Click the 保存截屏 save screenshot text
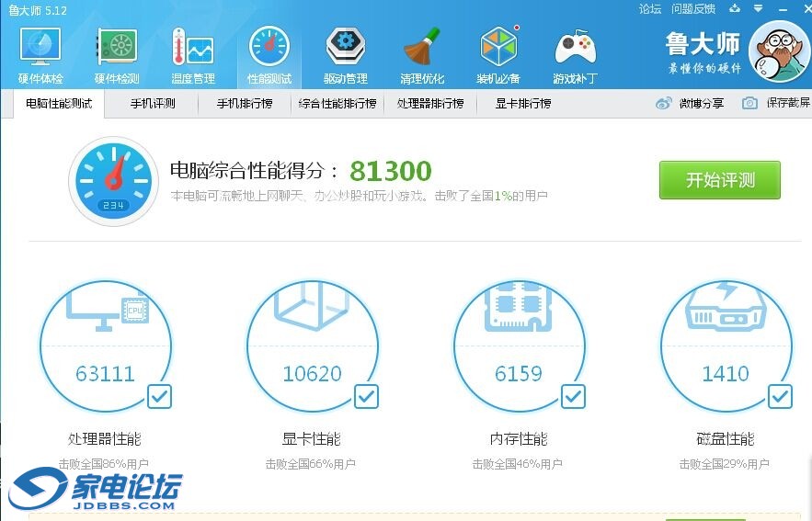 [789, 103]
